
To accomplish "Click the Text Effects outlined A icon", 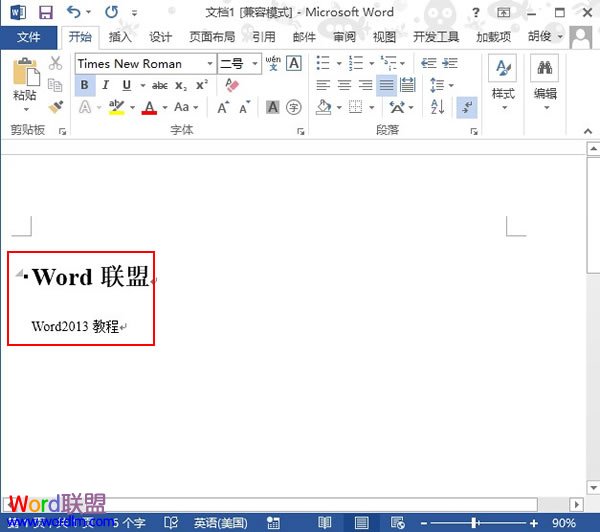I will (85, 107).
